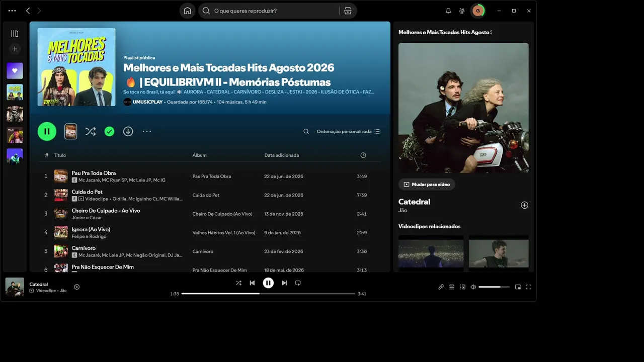
Task: Toggle saved-to-library green checkmark
Action: (x=109, y=131)
